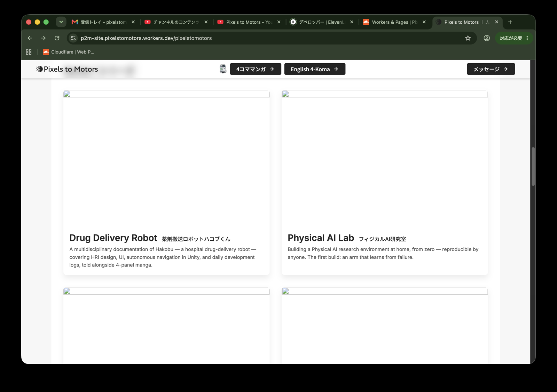Viewport: 557px width, 392px height.
Task: Bookmark this page with star icon
Action: [468, 38]
